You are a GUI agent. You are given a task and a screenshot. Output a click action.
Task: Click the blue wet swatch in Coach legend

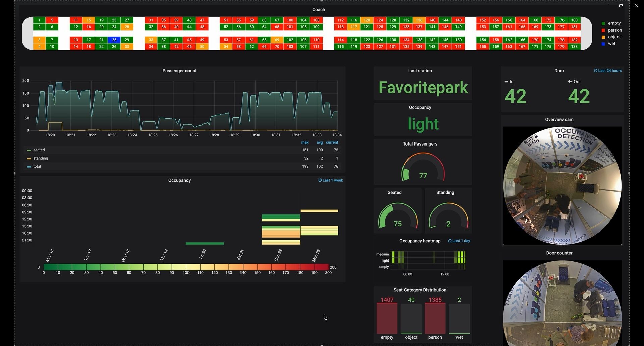(603, 44)
